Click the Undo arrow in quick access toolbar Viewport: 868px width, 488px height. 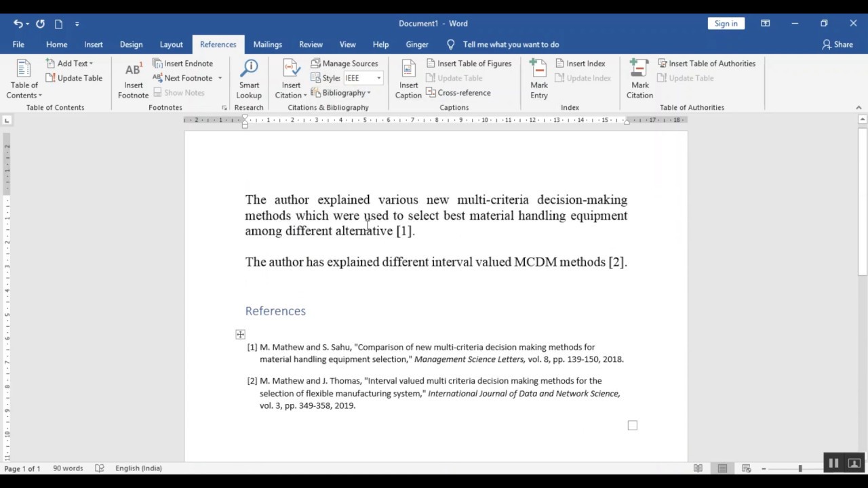click(18, 24)
